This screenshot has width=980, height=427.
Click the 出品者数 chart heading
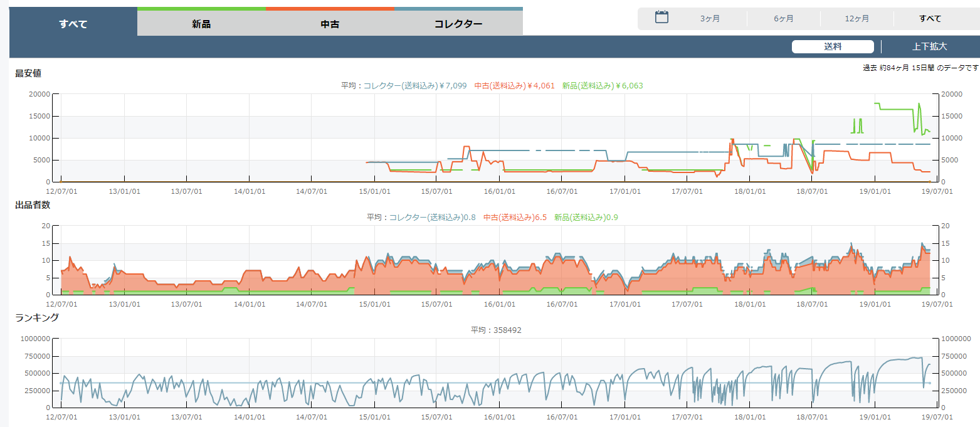tap(33, 204)
